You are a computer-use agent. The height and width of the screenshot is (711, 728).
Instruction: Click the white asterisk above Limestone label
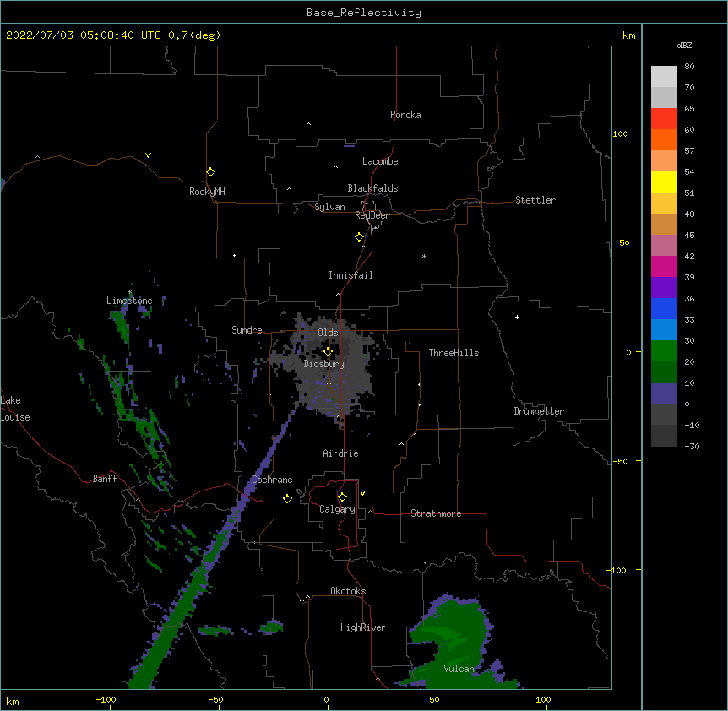tap(129, 292)
